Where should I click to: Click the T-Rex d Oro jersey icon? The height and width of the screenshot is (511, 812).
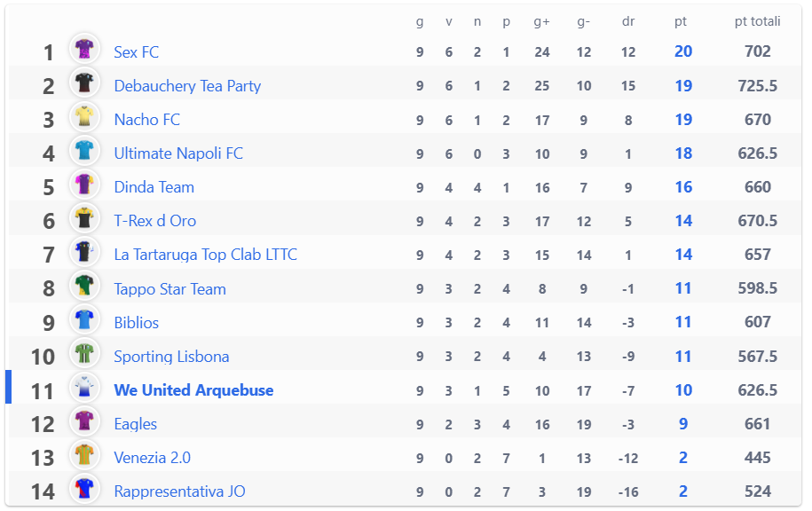tap(84, 218)
